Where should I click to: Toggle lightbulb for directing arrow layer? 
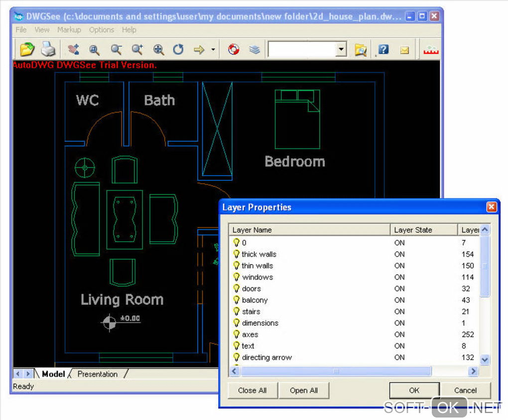pos(237,357)
